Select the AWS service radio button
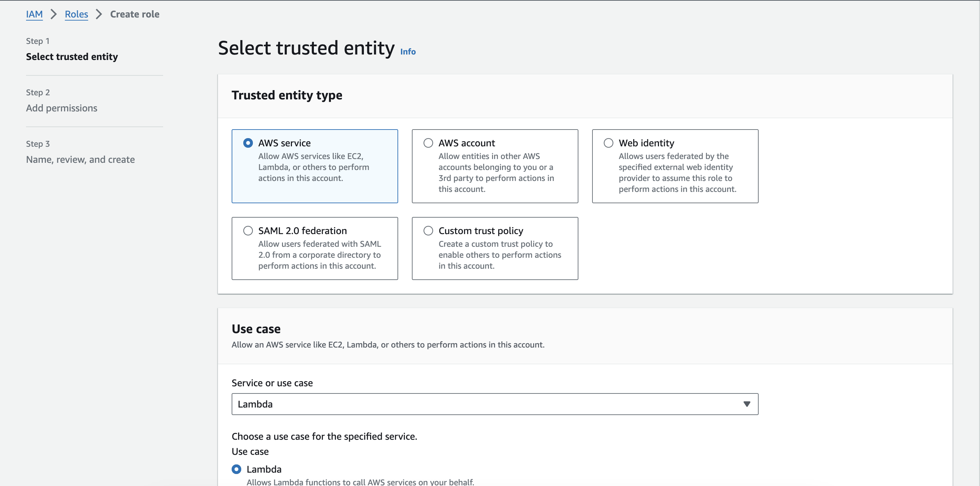Image resolution: width=980 pixels, height=486 pixels. coord(248,143)
